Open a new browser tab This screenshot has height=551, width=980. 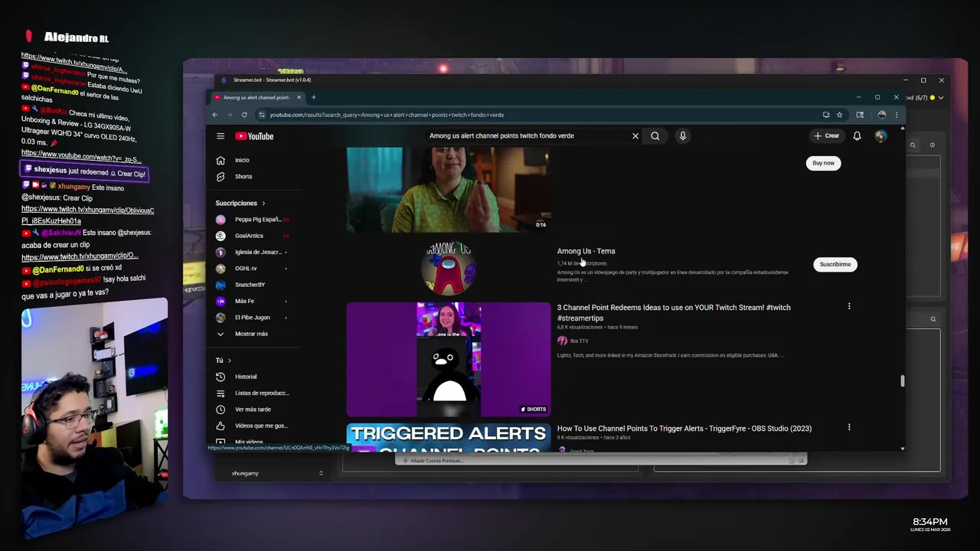[x=313, y=97]
